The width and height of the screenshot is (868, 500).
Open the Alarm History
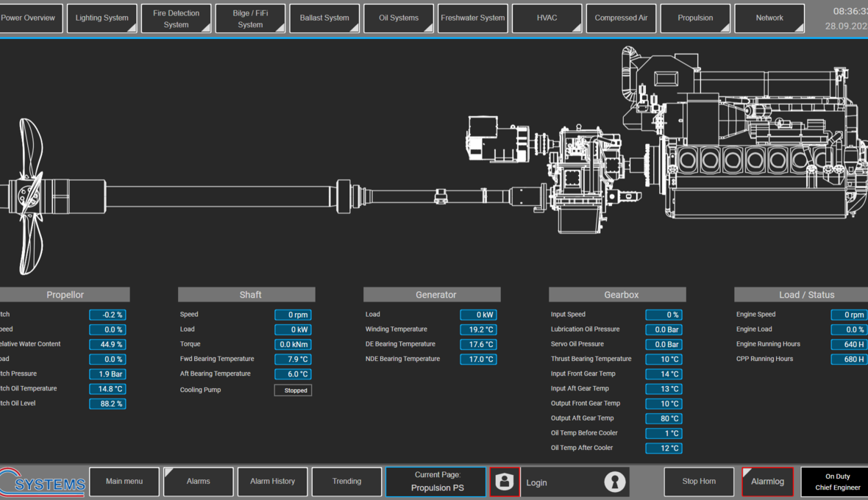click(272, 482)
